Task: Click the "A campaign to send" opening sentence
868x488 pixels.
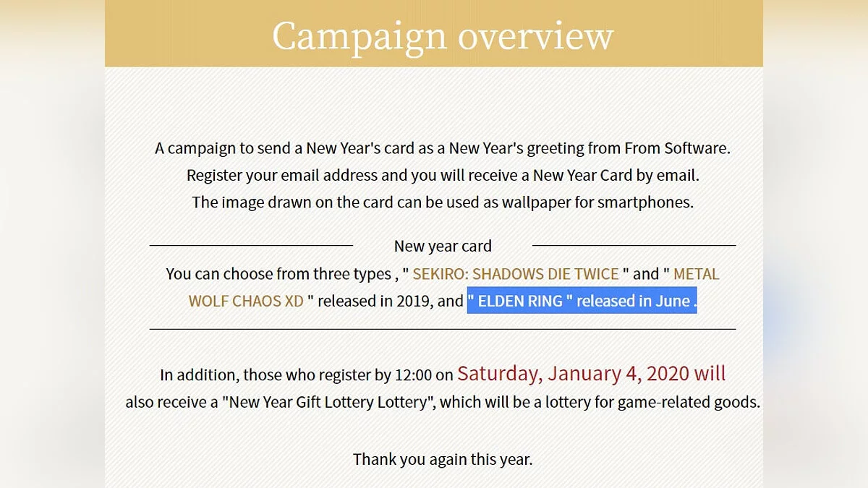Action: tap(217, 148)
